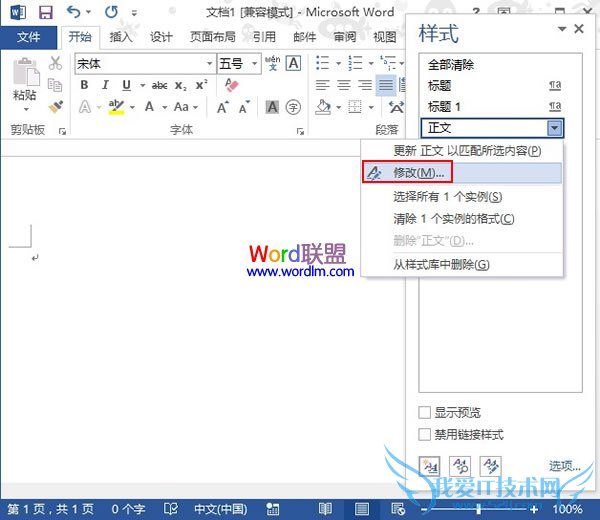Viewport: 600px width, 520px height.
Task: Switch to the 页面布局 Page Layout tab
Action: [x=212, y=37]
